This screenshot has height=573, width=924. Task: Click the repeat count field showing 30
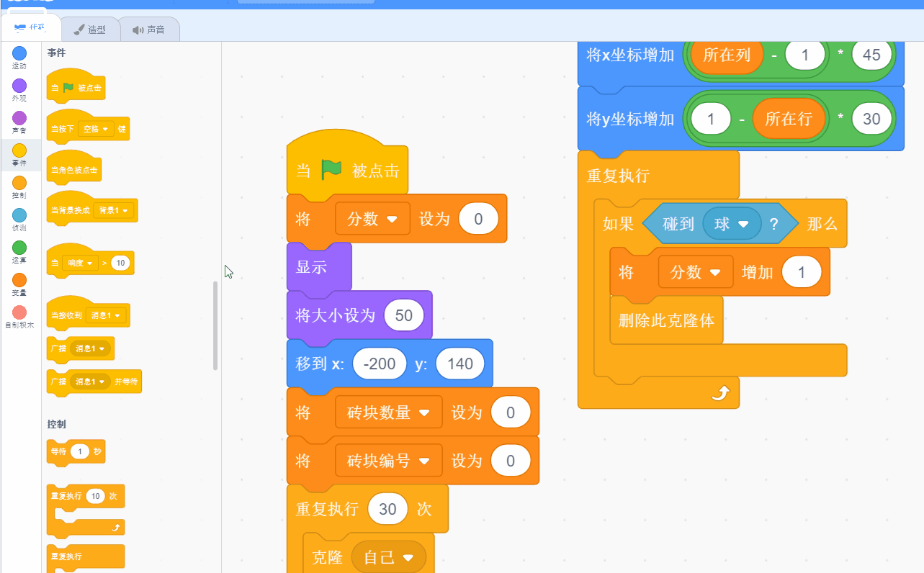[387, 508]
